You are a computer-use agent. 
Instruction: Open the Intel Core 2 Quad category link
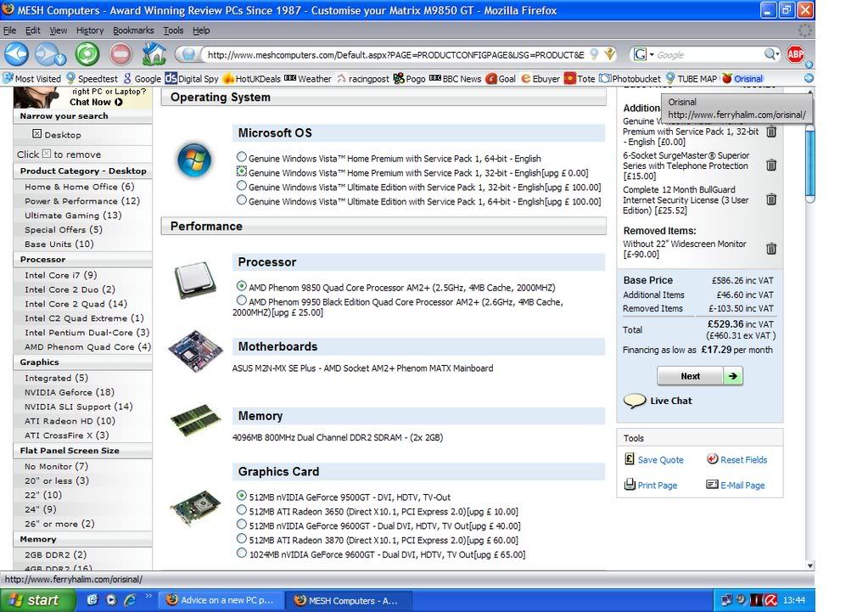[75, 304]
